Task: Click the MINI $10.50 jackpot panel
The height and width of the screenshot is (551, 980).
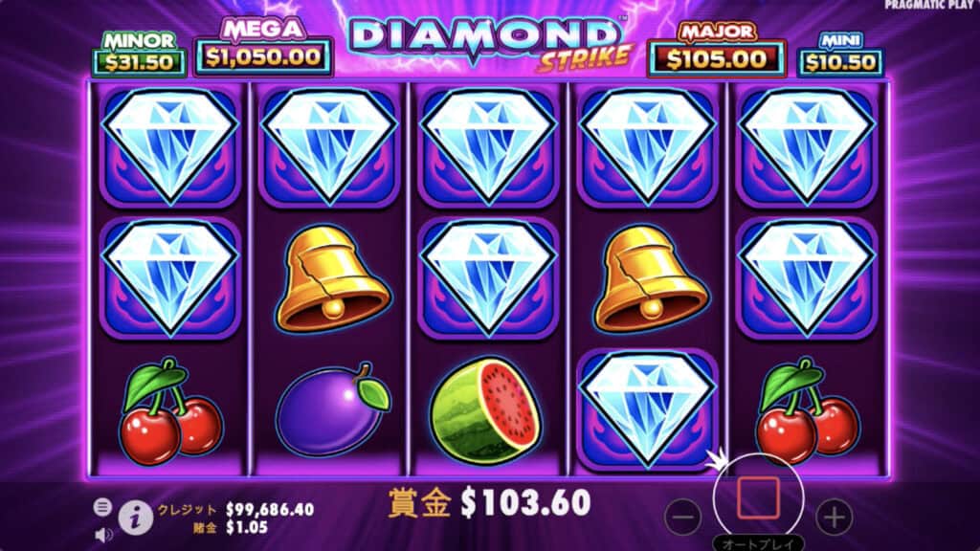Action: pos(839,55)
